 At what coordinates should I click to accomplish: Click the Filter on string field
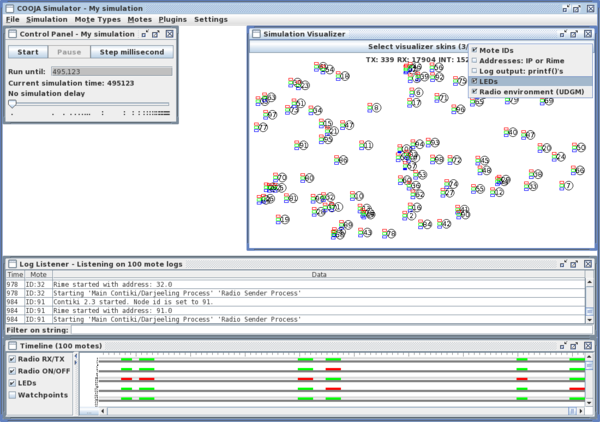click(x=331, y=330)
